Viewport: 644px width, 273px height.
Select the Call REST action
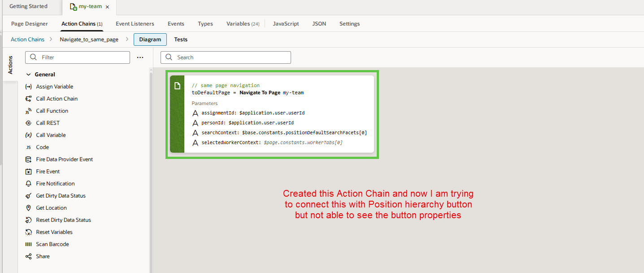(x=48, y=123)
